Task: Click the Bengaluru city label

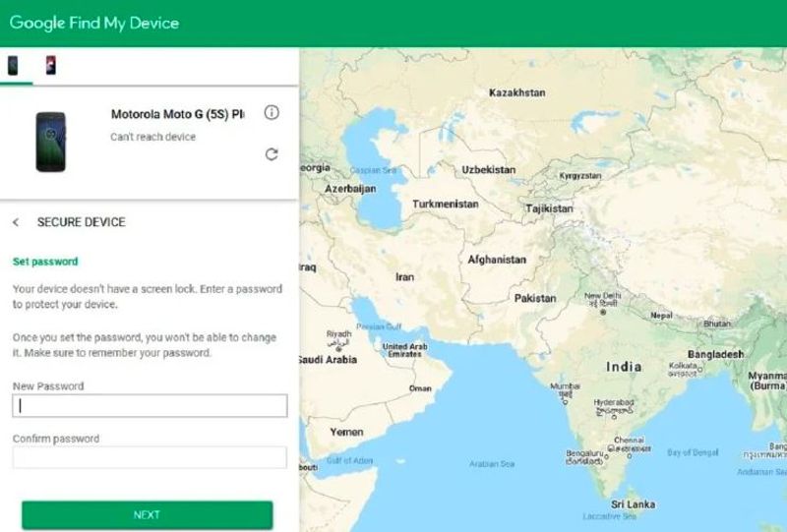Action: point(584,453)
